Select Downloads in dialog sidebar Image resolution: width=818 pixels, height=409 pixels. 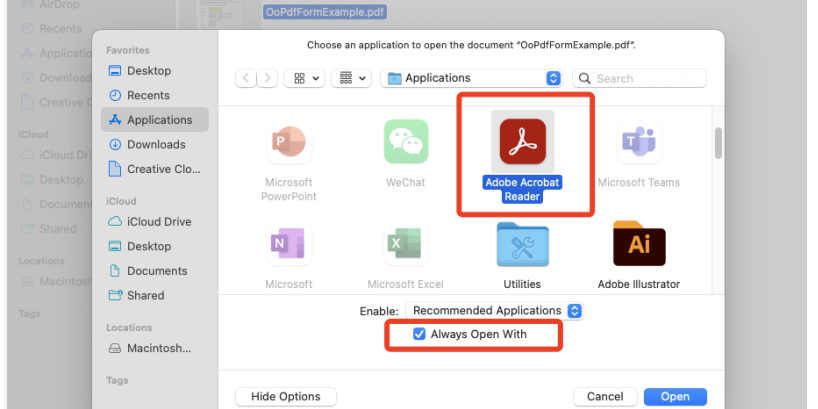point(155,145)
